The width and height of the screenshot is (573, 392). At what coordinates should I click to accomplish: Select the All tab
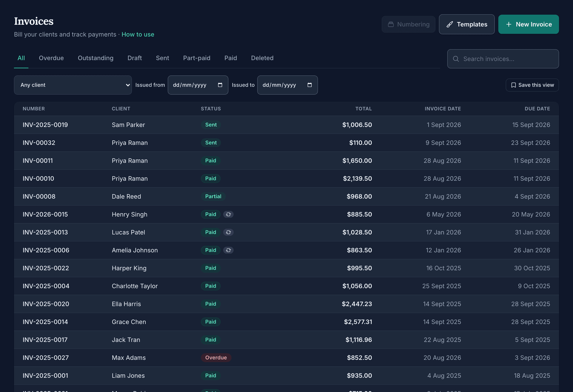[x=21, y=58]
